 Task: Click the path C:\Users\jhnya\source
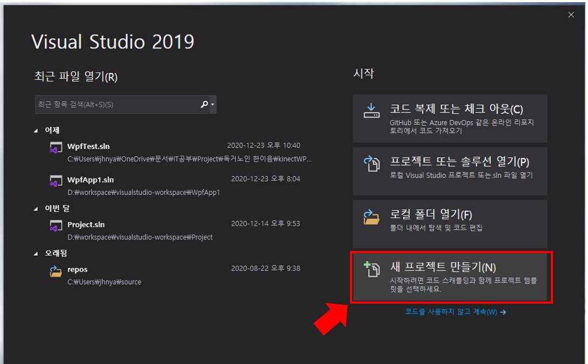(104, 282)
